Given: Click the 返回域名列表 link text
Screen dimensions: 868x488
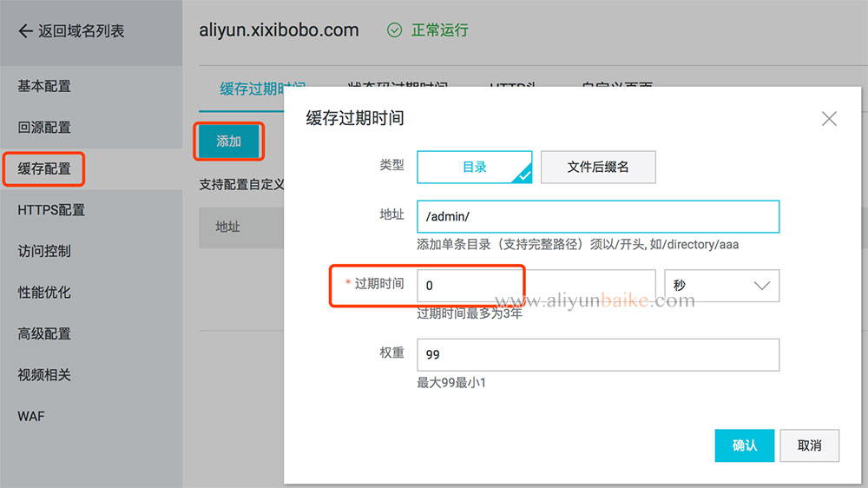Looking at the screenshot, I should pos(82,31).
